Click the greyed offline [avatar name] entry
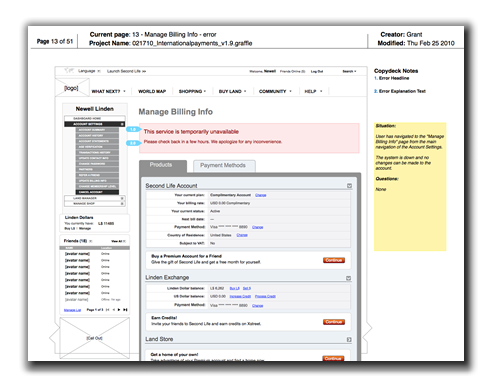 click(x=77, y=299)
